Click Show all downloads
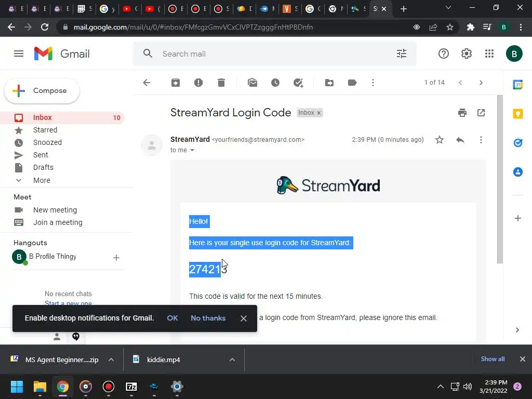Screen dimensions: 532x399 tap(493, 359)
